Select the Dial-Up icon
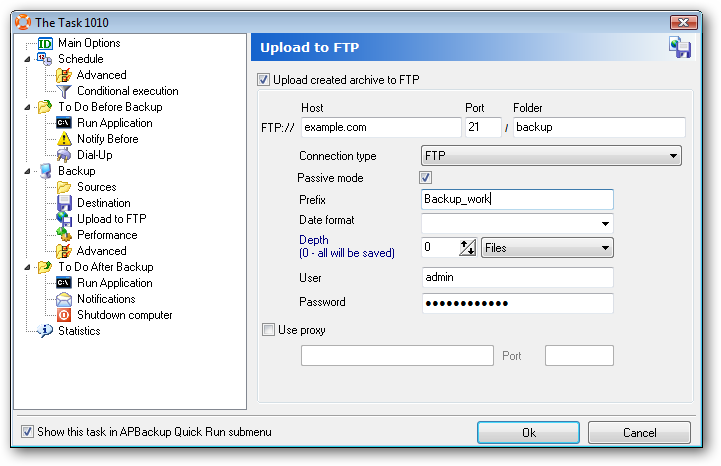The width and height of the screenshot is (721, 466). 64,155
